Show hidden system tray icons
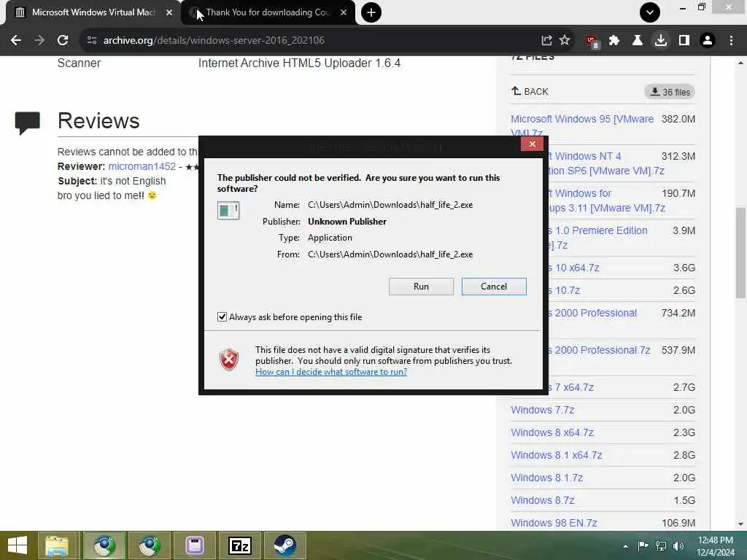Screen dimensions: 747x560 click(625, 546)
